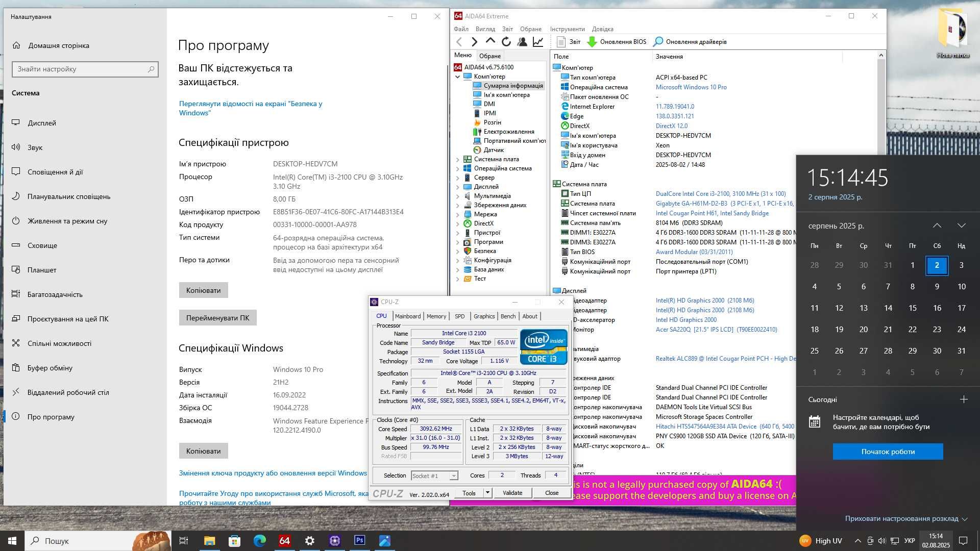
Task: Open File Explorer from taskbar
Action: coord(209,541)
